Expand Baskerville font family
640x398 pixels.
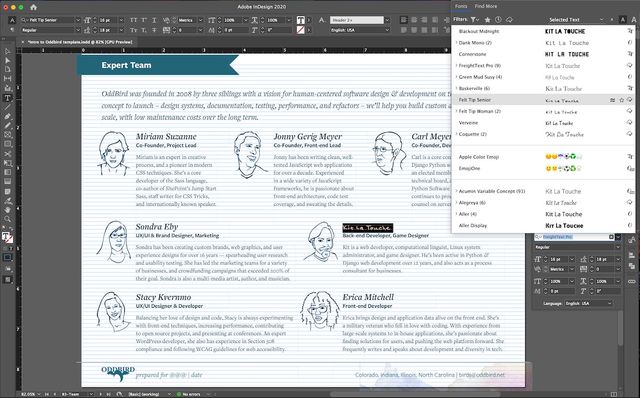point(456,89)
